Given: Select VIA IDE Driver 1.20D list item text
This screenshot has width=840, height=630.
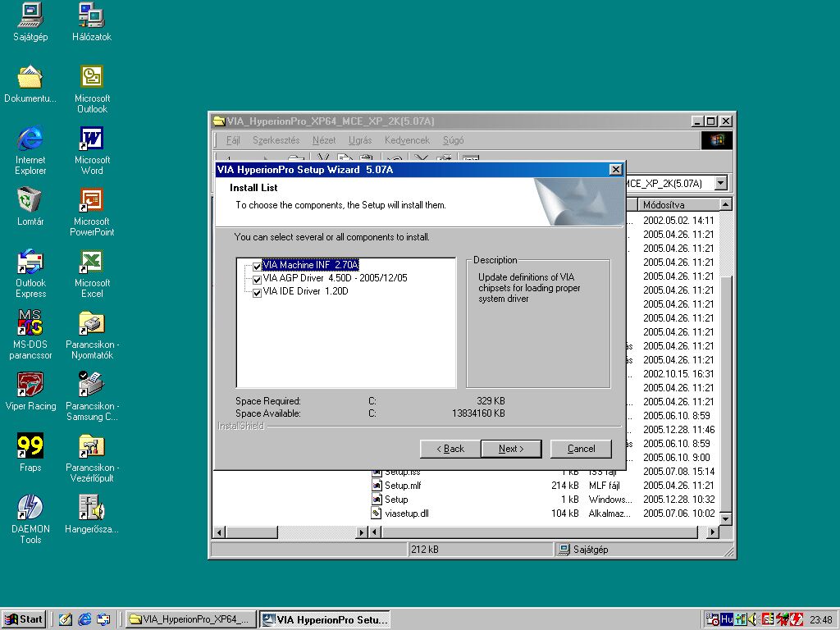Looking at the screenshot, I should (305, 291).
